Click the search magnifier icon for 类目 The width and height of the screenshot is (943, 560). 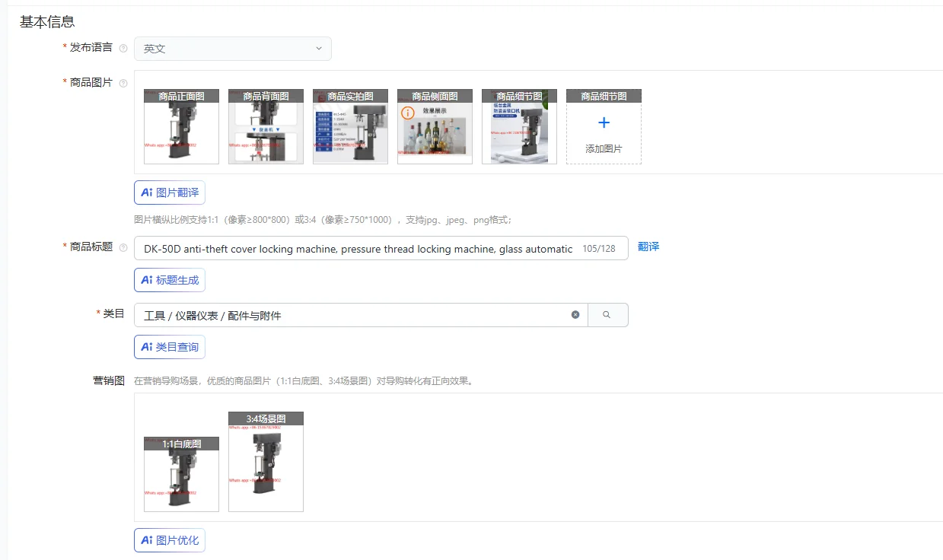click(x=607, y=315)
